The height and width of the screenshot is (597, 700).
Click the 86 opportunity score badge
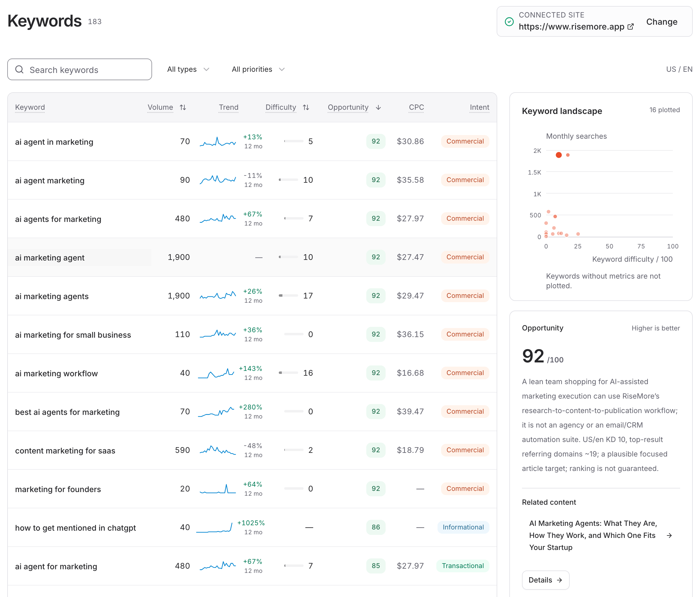pos(376,527)
